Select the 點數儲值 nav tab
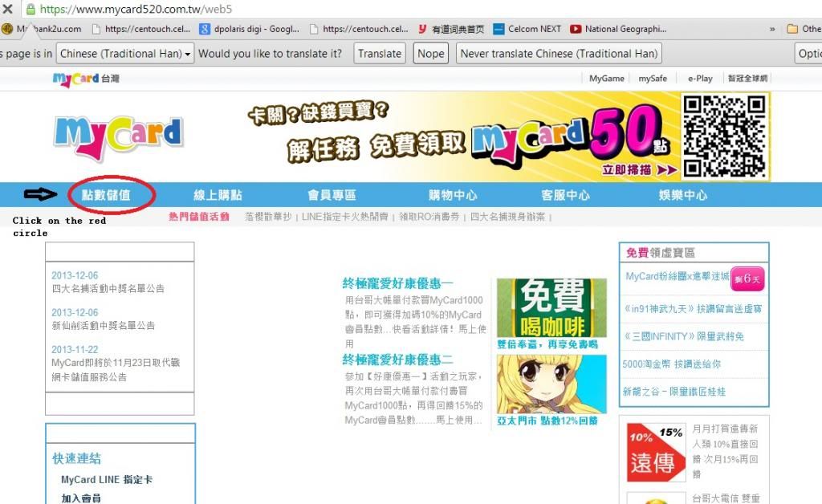The width and height of the screenshot is (822, 504). pyautogui.click(x=106, y=195)
